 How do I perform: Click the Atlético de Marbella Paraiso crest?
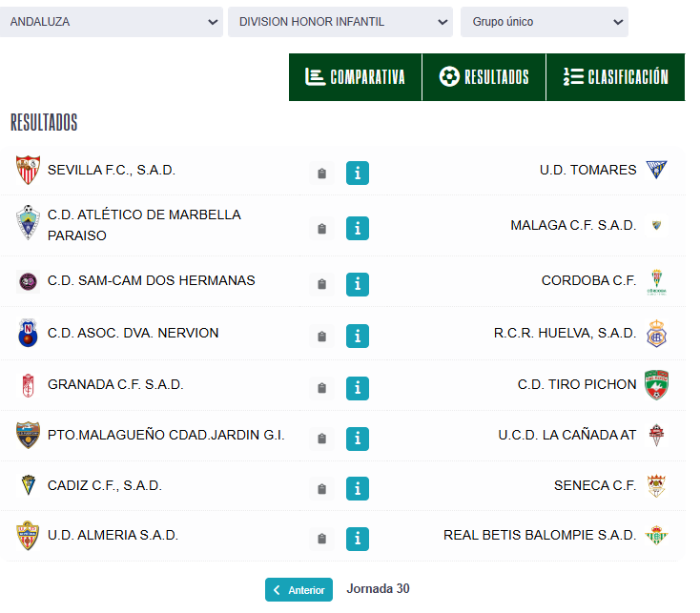tap(28, 222)
